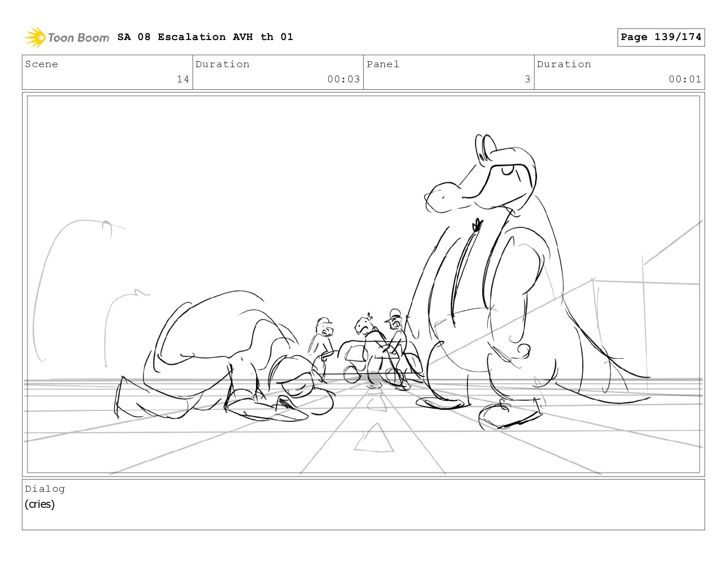Click panel duration value '00:01'

pyautogui.click(x=685, y=79)
